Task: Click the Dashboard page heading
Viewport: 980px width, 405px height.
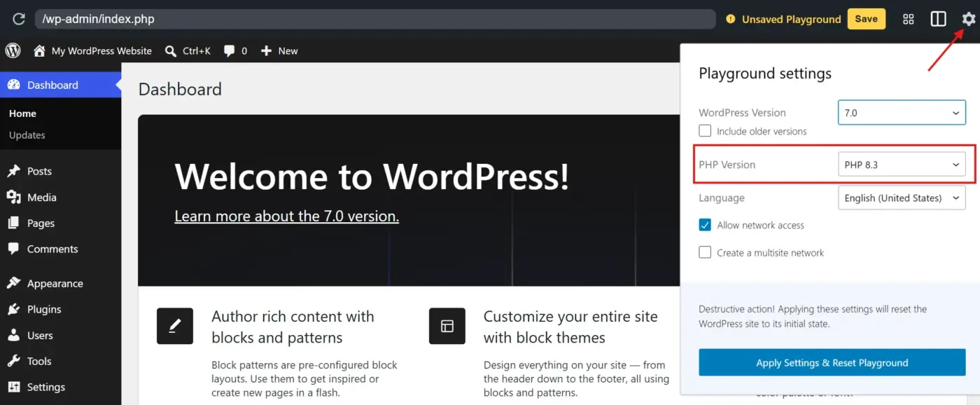Action: coord(180,89)
